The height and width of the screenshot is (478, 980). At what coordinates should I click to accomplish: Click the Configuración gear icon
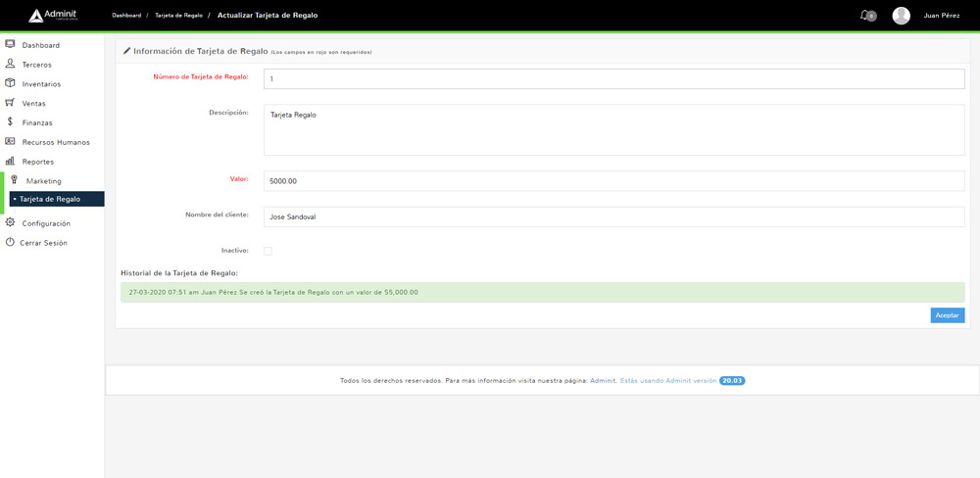click(10, 222)
